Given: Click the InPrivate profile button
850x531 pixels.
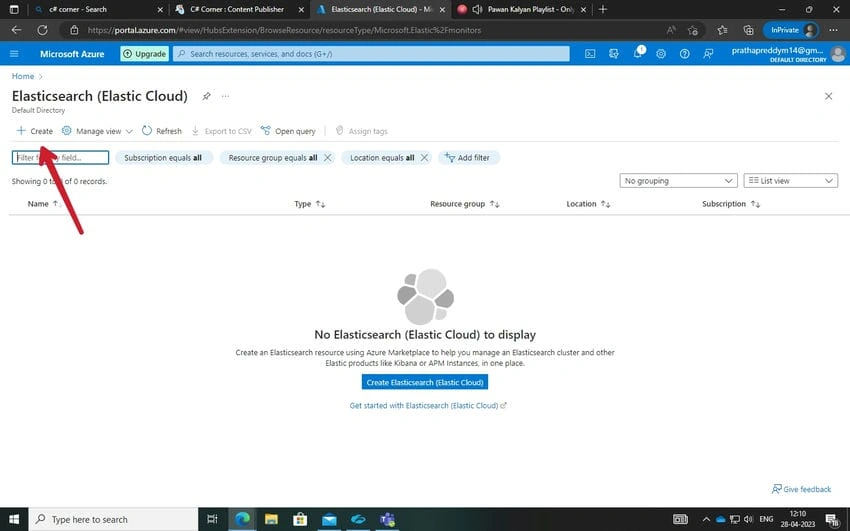Looking at the screenshot, I should tap(791, 30).
